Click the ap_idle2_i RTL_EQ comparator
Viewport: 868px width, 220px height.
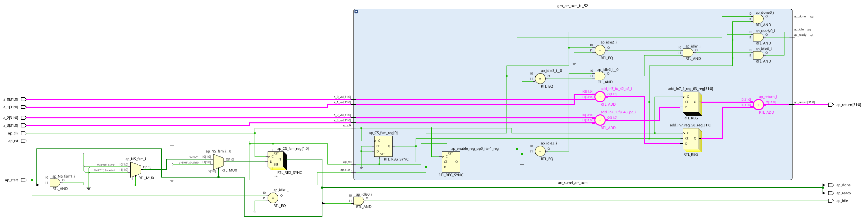point(600,50)
